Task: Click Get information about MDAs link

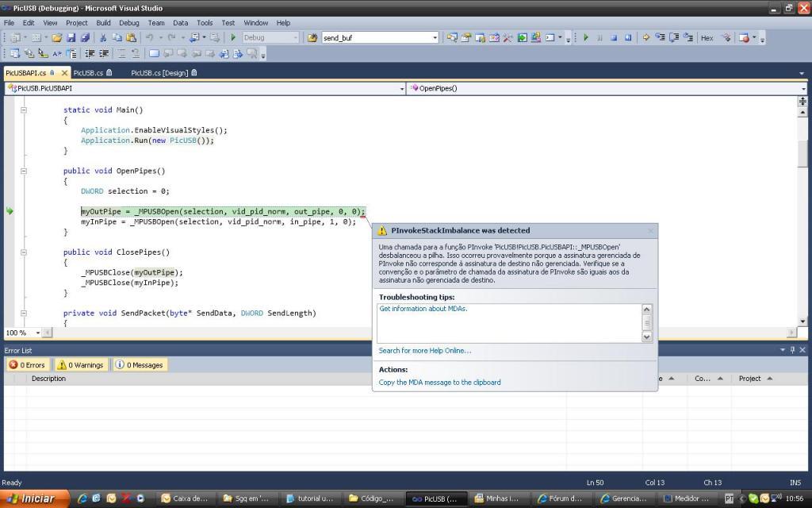Action: pos(423,309)
